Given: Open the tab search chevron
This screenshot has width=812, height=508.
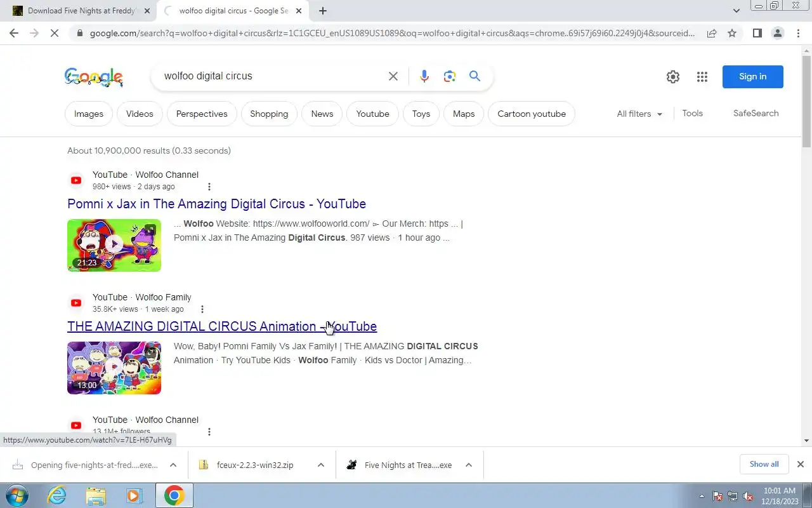Looking at the screenshot, I should [x=736, y=11].
